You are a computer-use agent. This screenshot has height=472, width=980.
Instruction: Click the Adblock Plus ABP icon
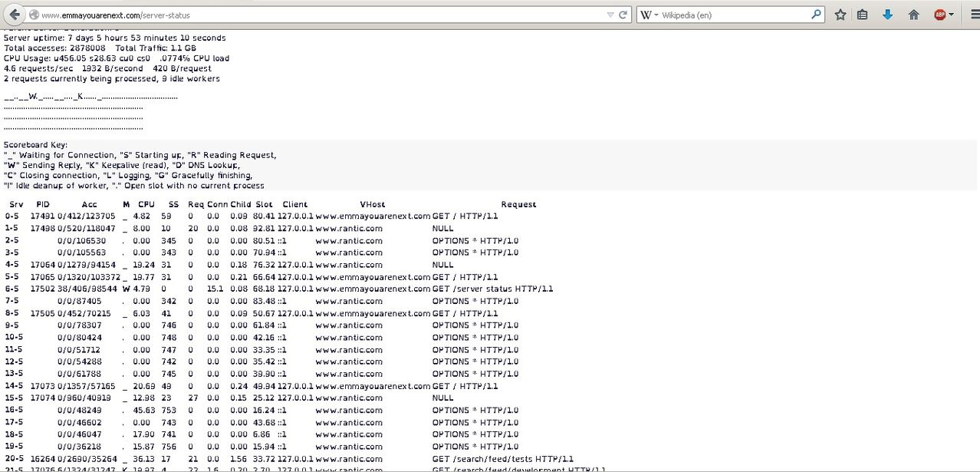tap(939, 15)
